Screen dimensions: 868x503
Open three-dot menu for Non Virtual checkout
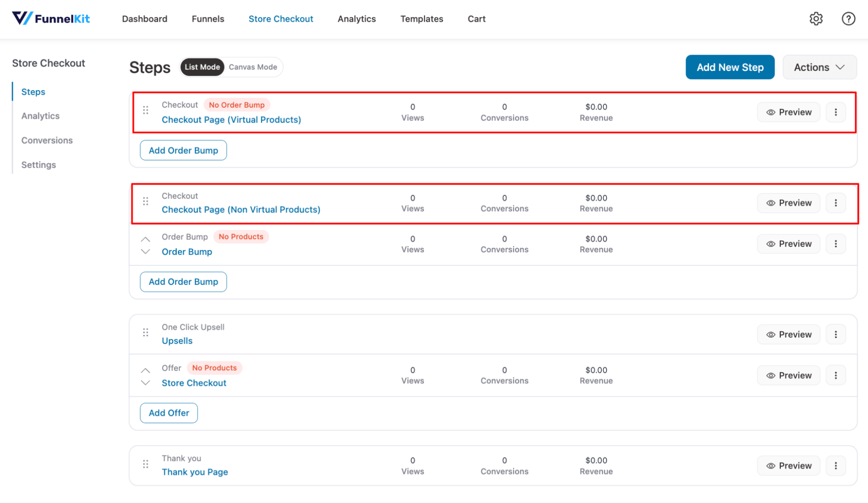click(835, 203)
